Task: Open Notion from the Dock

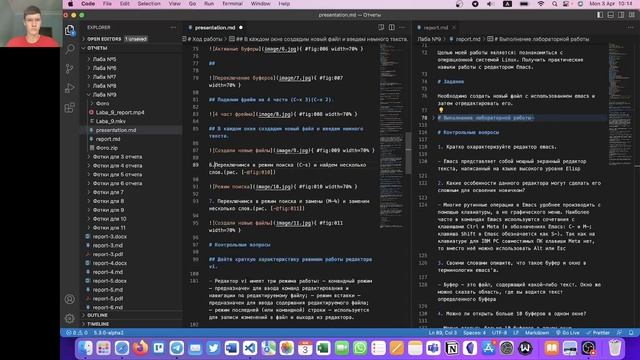Action: [x=452, y=348]
